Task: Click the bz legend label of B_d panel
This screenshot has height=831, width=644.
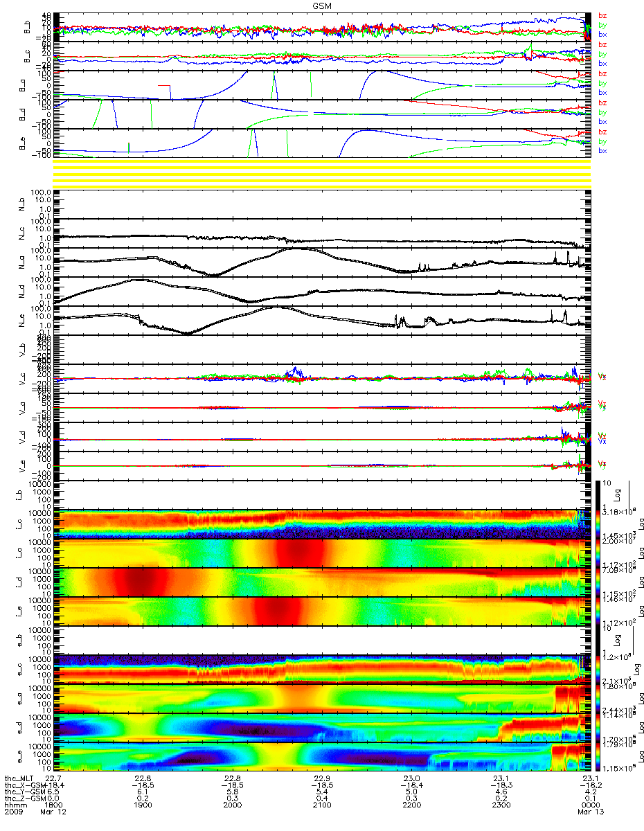Action: pos(602,102)
